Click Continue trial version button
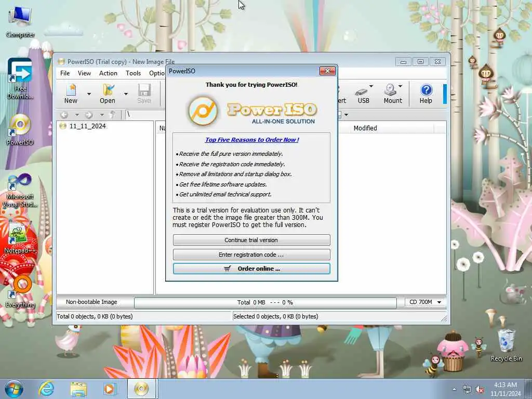 click(x=251, y=240)
